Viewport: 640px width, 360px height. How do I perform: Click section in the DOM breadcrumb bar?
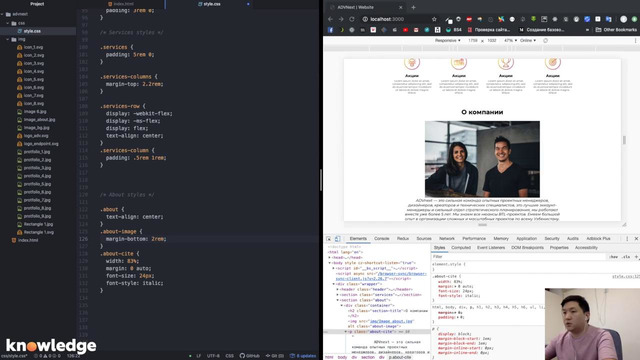pos(367,357)
